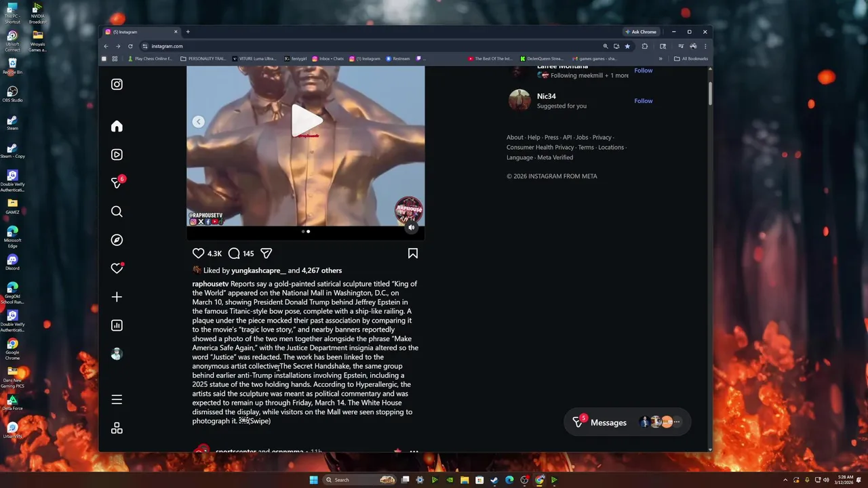Save the raphousetv post with bookmark

(412, 253)
